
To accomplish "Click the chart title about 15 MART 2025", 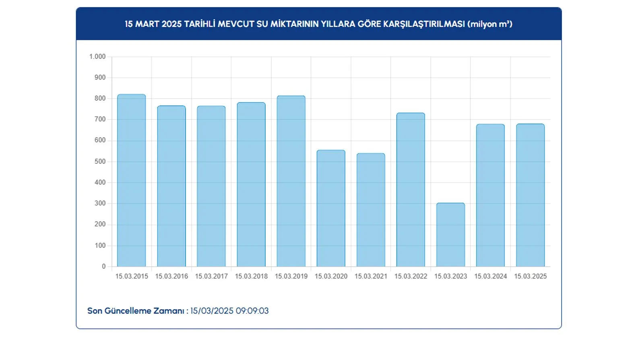I will pos(318,24).
